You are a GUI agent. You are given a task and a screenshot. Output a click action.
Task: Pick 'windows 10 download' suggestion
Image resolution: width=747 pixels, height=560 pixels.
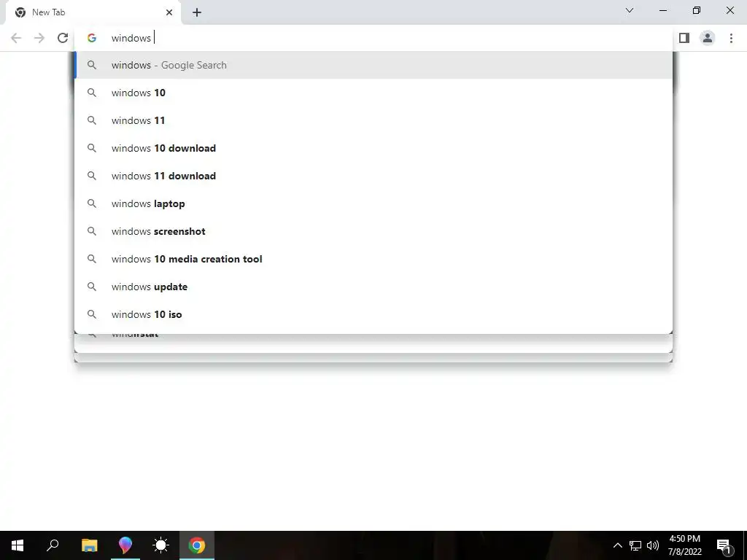[373, 148]
